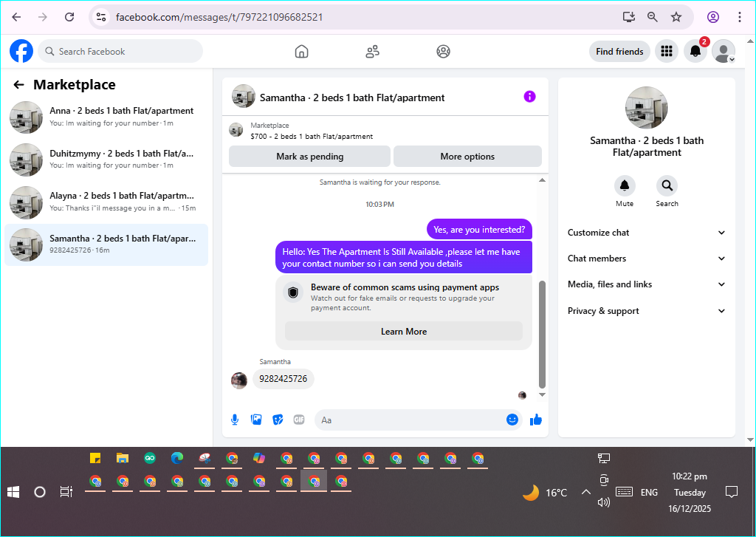Open the volume icon in system tray

pyautogui.click(x=604, y=502)
